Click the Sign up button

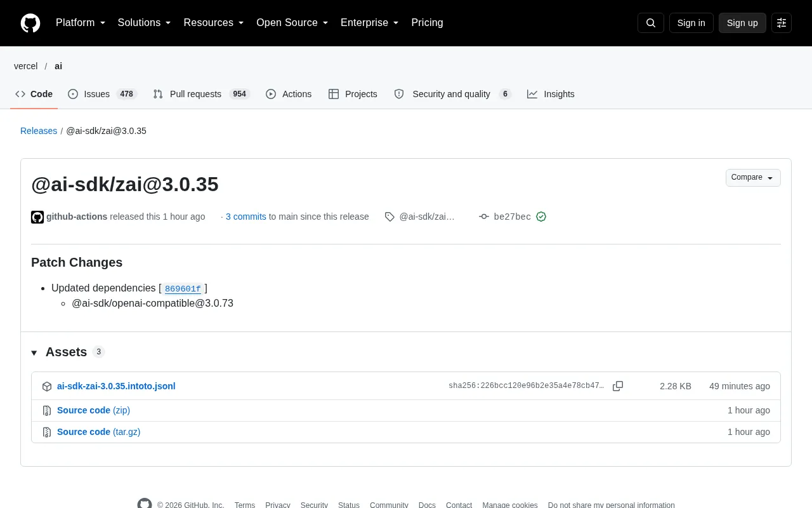point(742,23)
